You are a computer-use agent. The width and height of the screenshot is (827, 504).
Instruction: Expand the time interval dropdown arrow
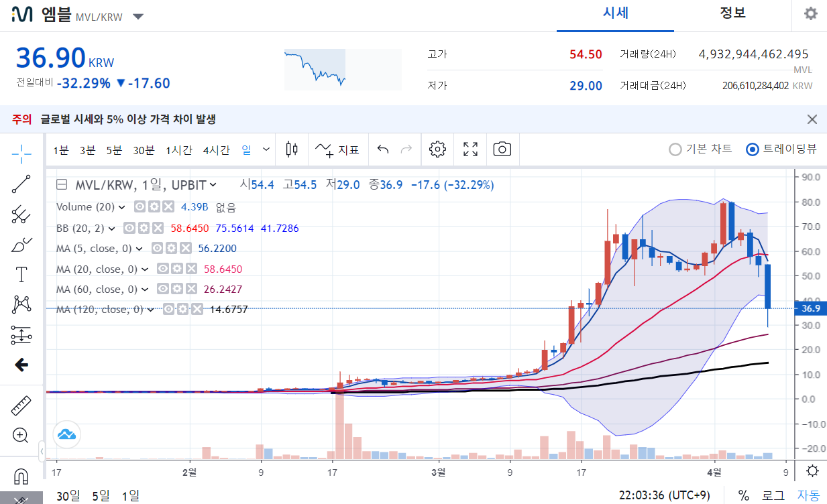266,150
